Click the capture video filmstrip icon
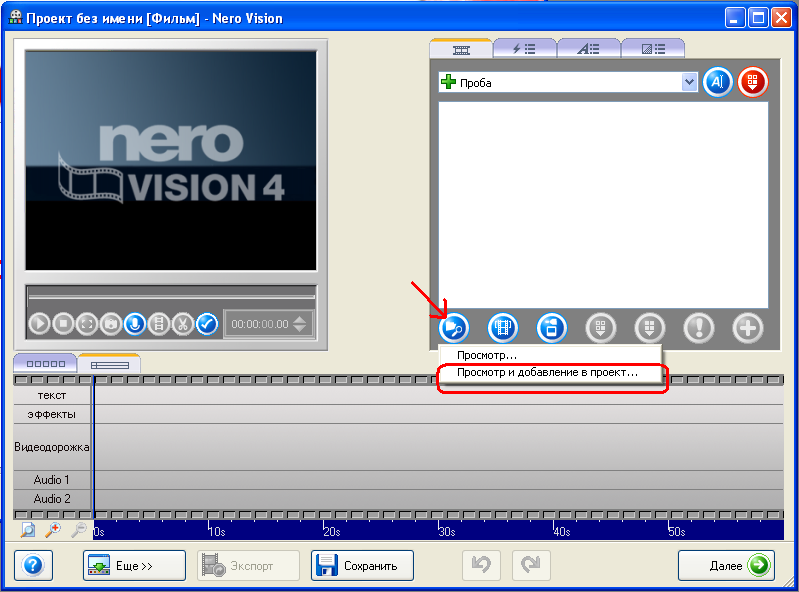799x592 pixels. (x=502, y=328)
